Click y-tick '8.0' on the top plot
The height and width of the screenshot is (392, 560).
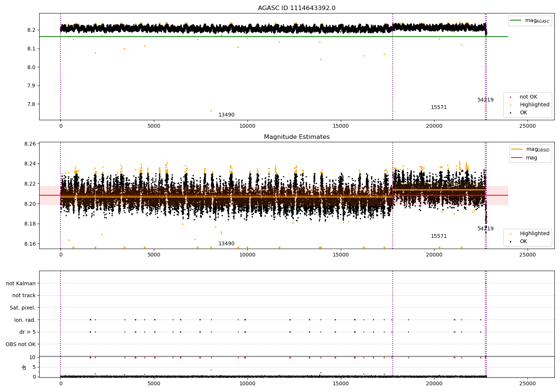click(31, 67)
